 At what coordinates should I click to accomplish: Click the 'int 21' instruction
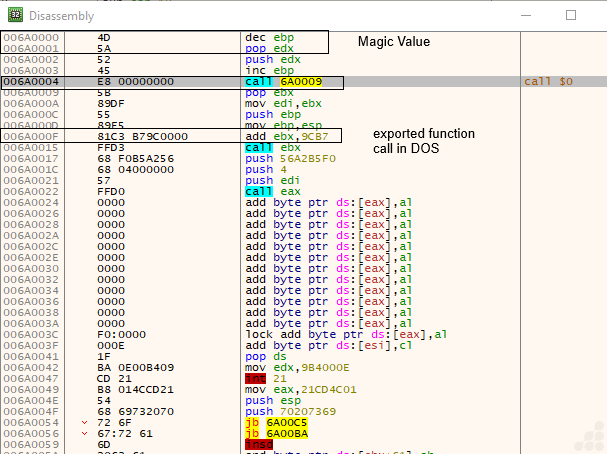pyautogui.click(x=266, y=380)
